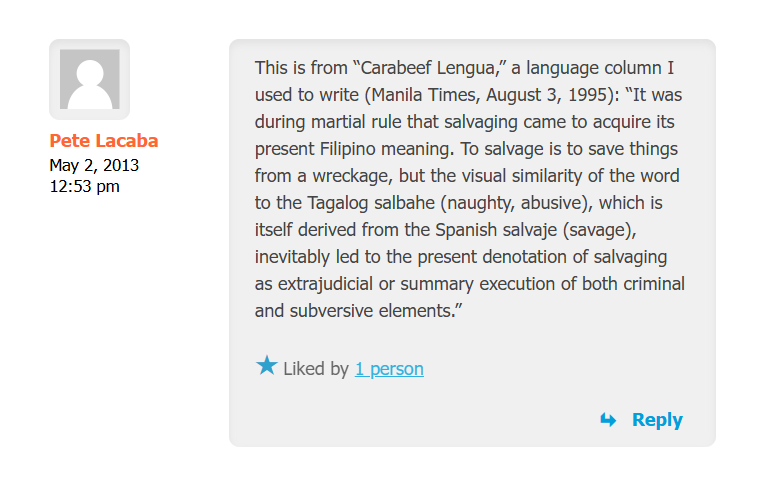Click the 12:53 pm timestamp
This screenshot has height=484, width=768.
click(85, 185)
